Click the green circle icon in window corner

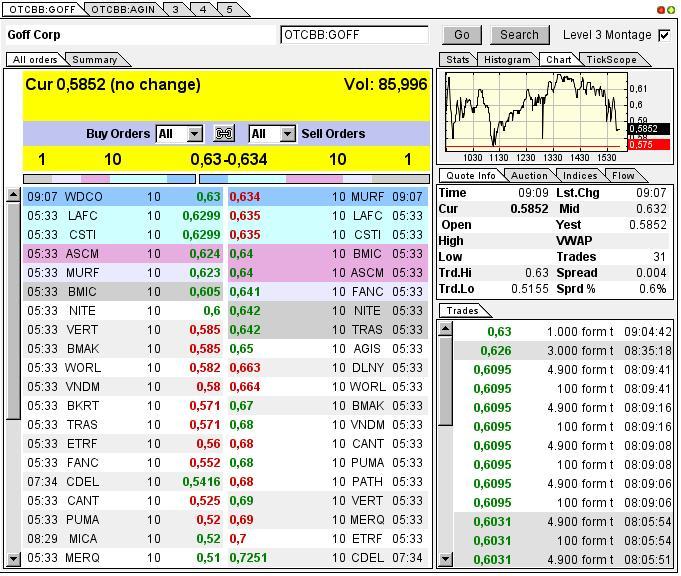(671, 10)
